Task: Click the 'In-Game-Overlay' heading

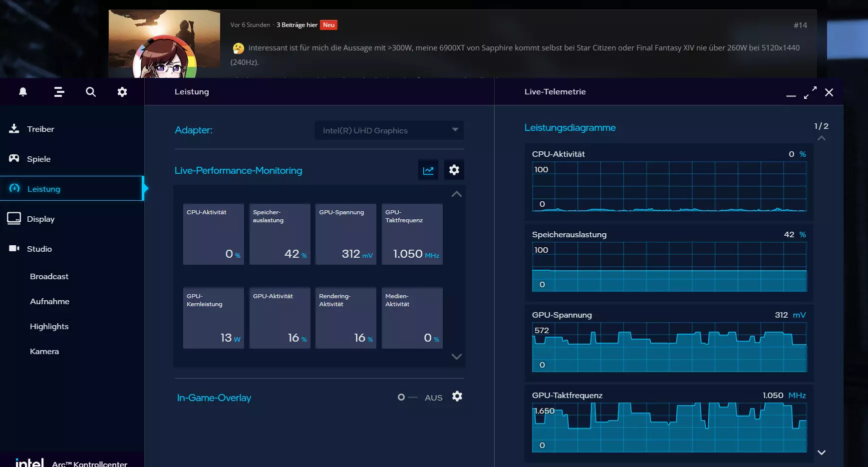Action: (214, 398)
